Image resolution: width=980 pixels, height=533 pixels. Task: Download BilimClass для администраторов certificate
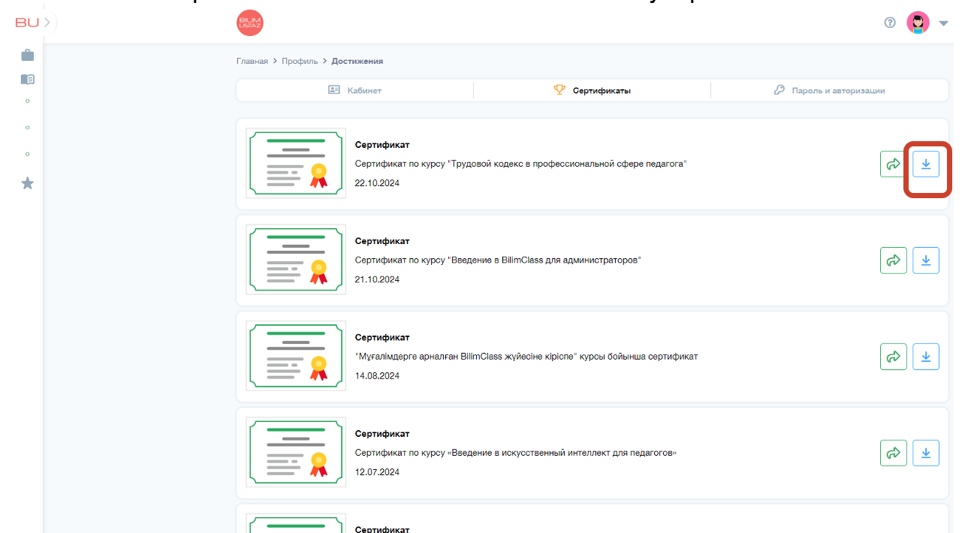pos(926,260)
